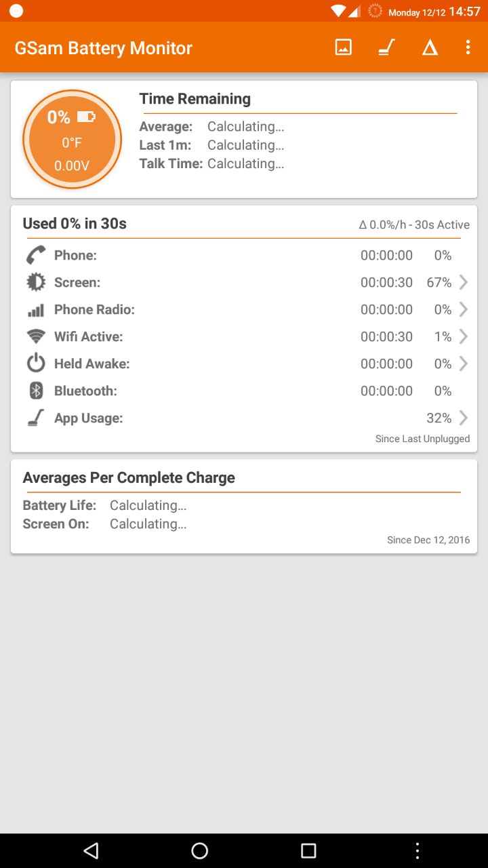
Task: Tap the Held Awake power icon
Action: point(36,363)
